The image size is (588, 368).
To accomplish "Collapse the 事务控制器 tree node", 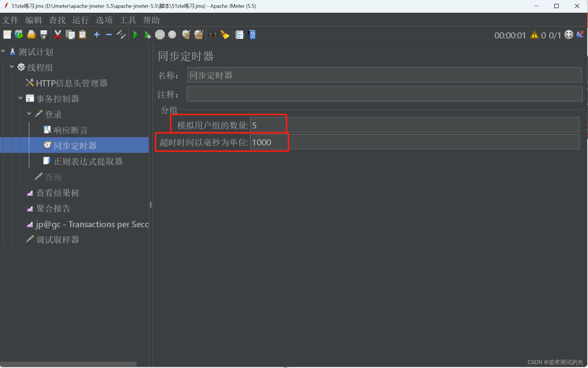I will tap(20, 98).
